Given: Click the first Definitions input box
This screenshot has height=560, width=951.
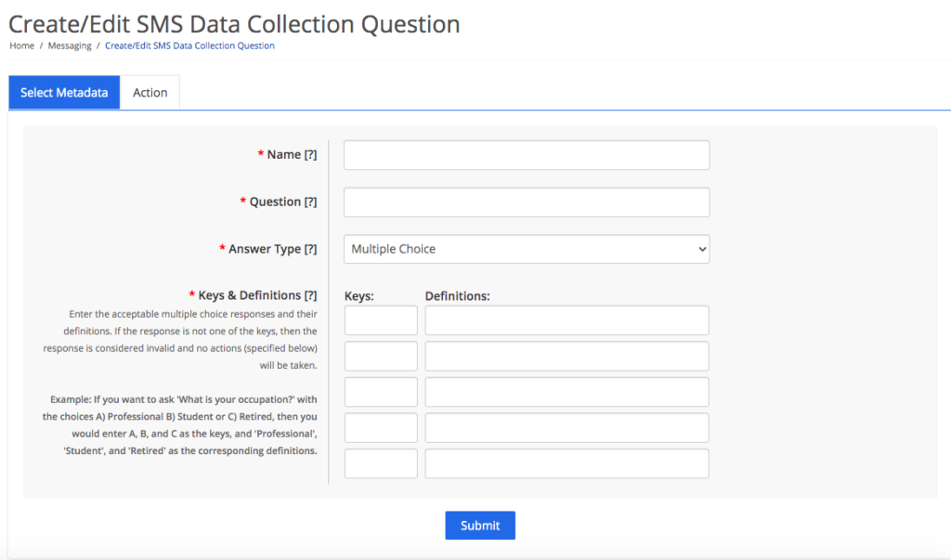Looking at the screenshot, I should [x=567, y=319].
